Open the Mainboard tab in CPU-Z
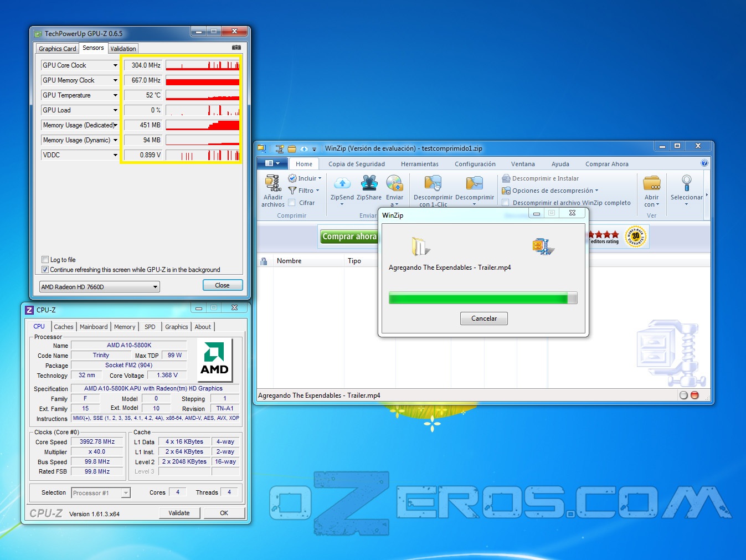Viewport: 746px width, 560px height. click(x=94, y=327)
